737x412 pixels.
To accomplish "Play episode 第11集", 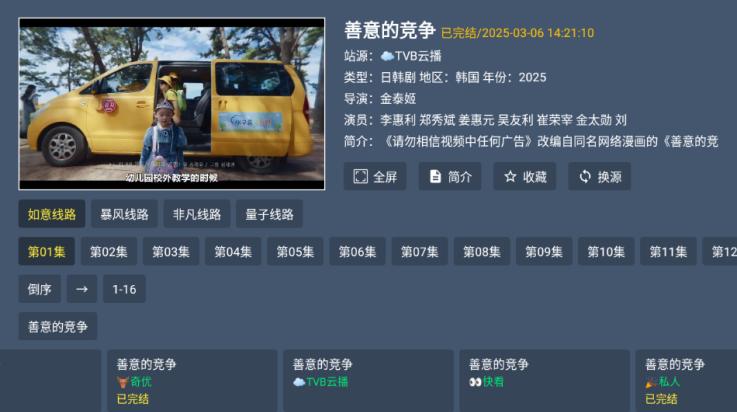I will (668, 252).
